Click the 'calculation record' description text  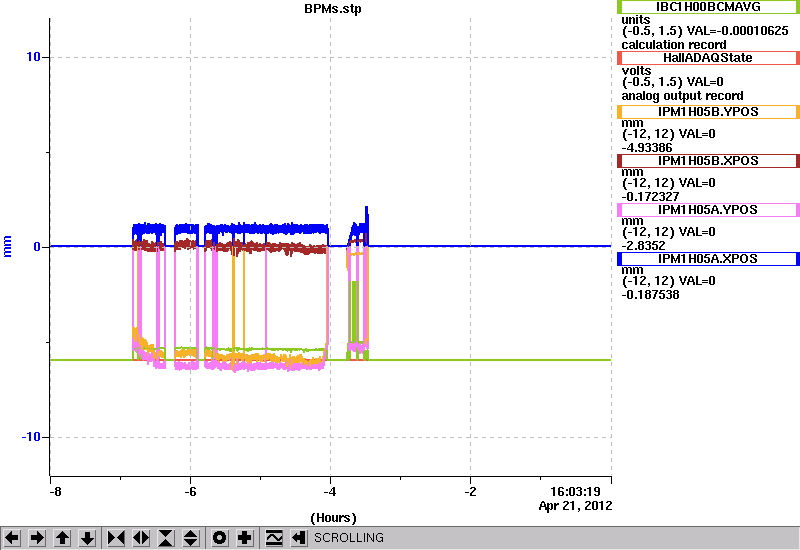click(x=674, y=45)
